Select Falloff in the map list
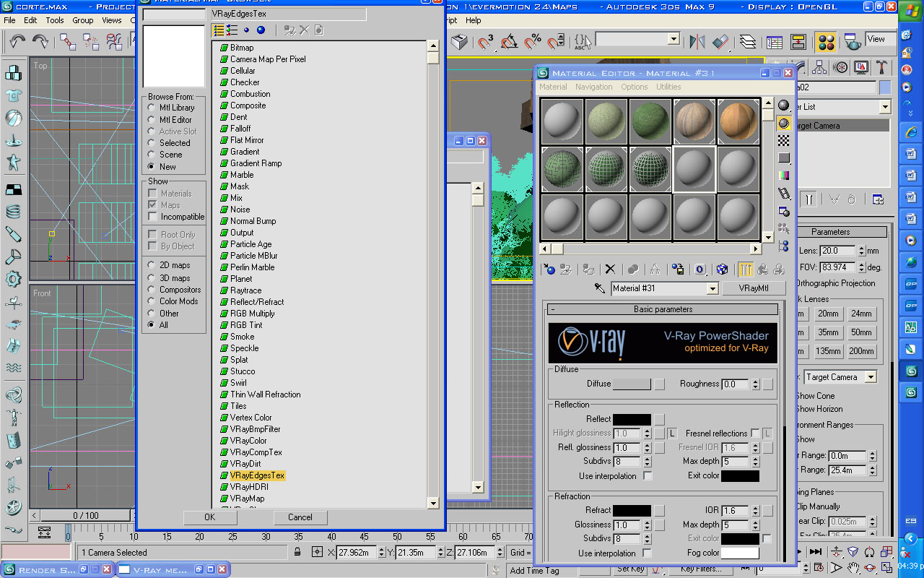Screen dimensions: 924x578 click(240, 129)
